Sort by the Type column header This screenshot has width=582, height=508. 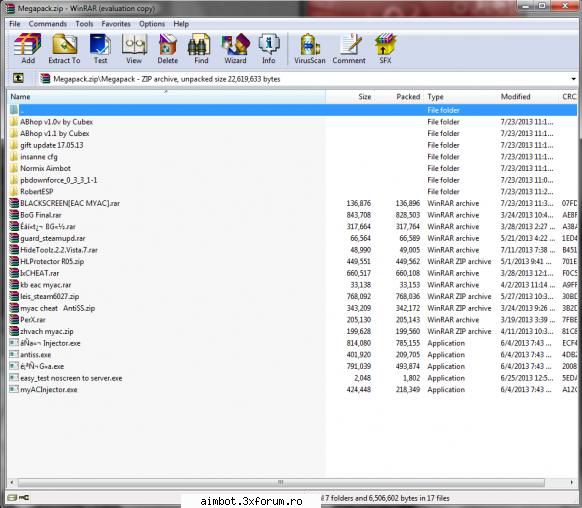click(461, 96)
